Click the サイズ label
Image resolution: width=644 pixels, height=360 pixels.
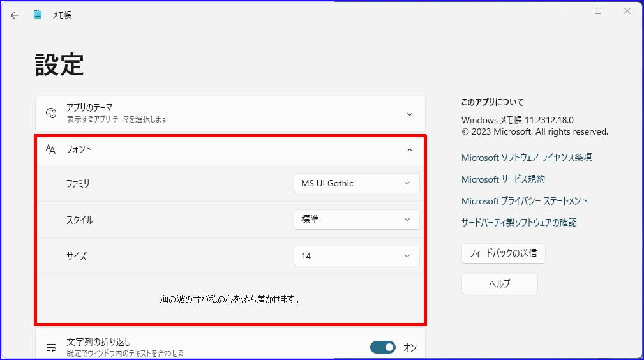pos(77,256)
